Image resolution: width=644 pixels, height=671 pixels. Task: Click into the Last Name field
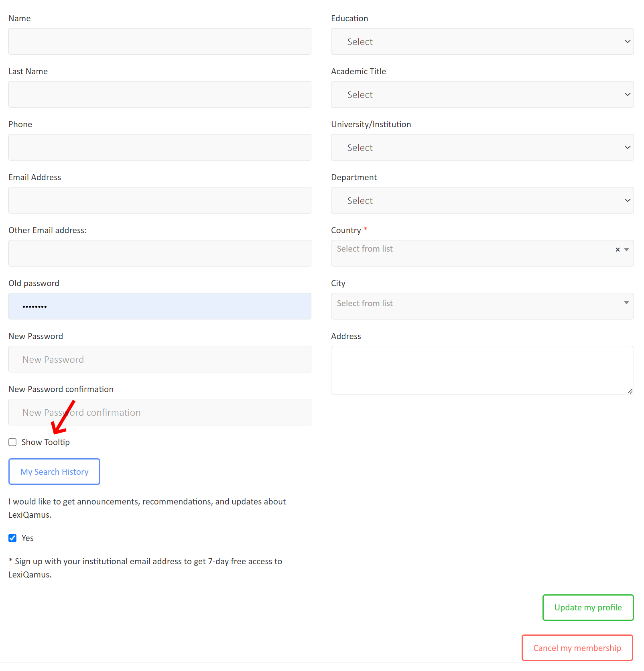[160, 94]
